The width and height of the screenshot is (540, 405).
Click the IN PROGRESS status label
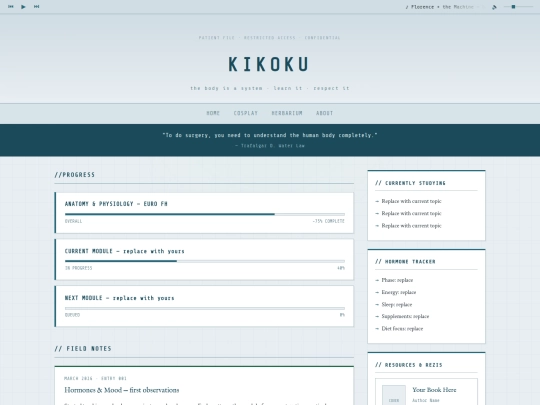(x=79, y=268)
